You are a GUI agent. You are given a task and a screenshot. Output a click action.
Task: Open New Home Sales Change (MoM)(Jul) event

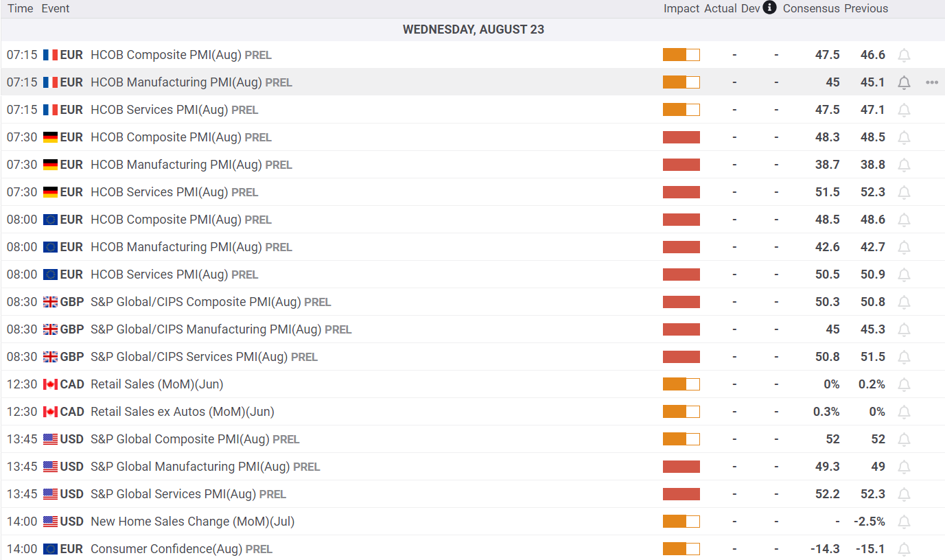pos(193,522)
